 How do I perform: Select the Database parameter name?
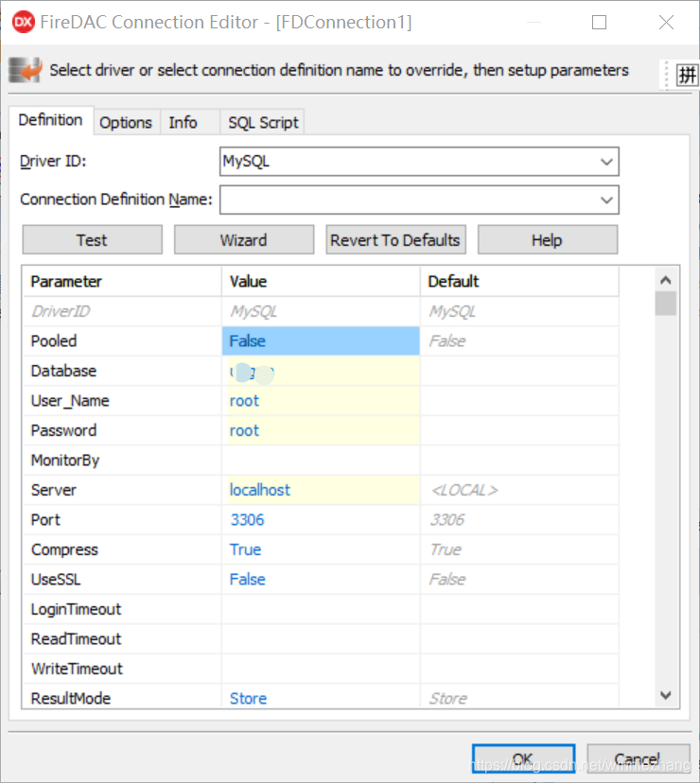(63, 371)
